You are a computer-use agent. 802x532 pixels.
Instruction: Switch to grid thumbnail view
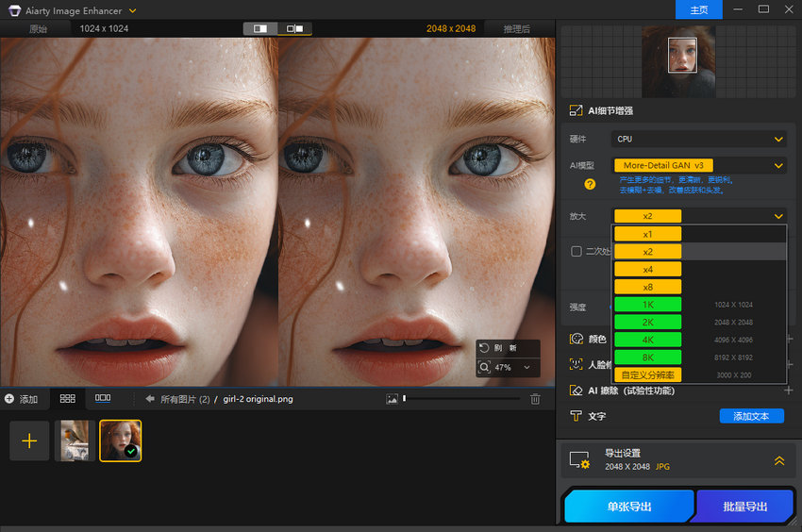68,398
